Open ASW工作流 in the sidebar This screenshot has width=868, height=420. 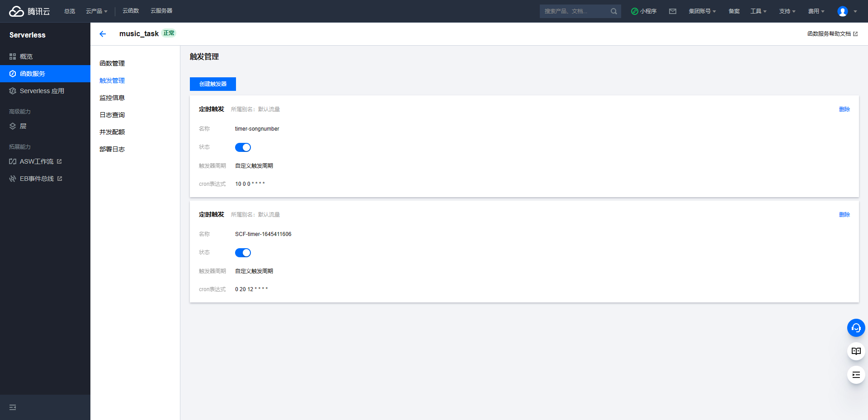(x=45, y=161)
